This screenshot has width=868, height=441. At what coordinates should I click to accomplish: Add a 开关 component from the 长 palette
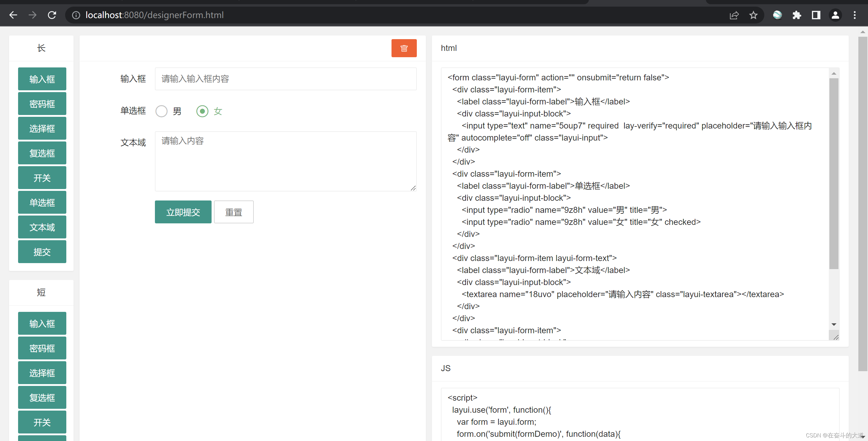[x=42, y=178]
